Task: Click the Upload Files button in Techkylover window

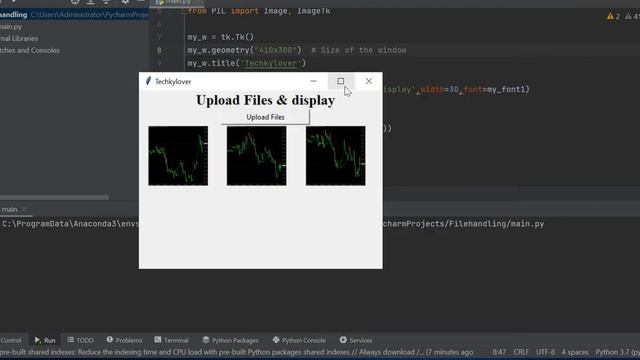Action: click(265, 117)
